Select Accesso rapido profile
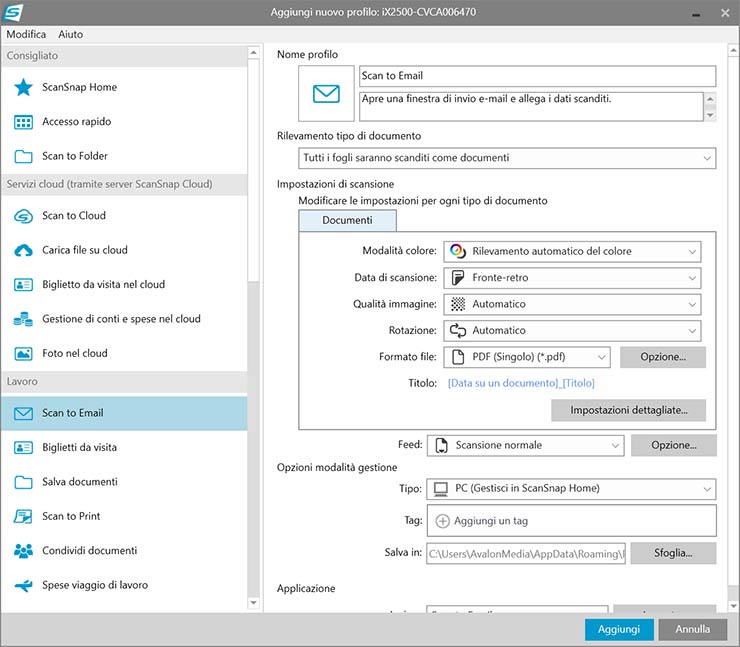The width and height of the screenshot is (740, 647). pyautogui.click(x=124, y=122)
